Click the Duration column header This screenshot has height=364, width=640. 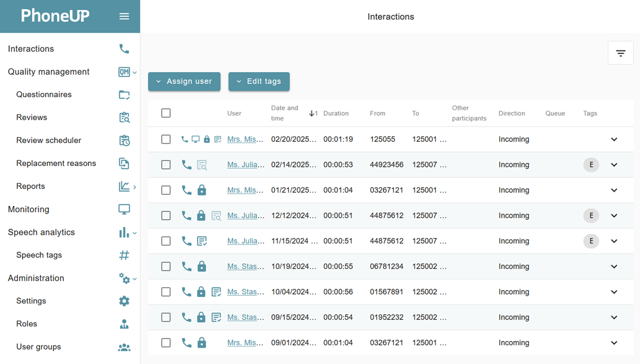click(x=336, y=113)
